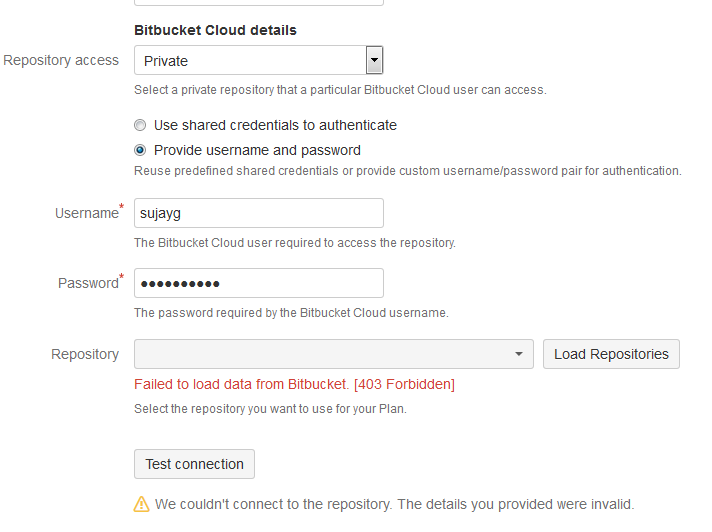Click the Username field label
The width and height of the screenshot is (712, 532).
86,213
